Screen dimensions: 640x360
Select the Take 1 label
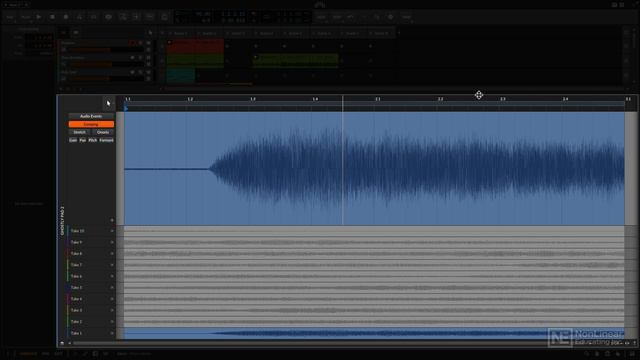click(76, 333)
